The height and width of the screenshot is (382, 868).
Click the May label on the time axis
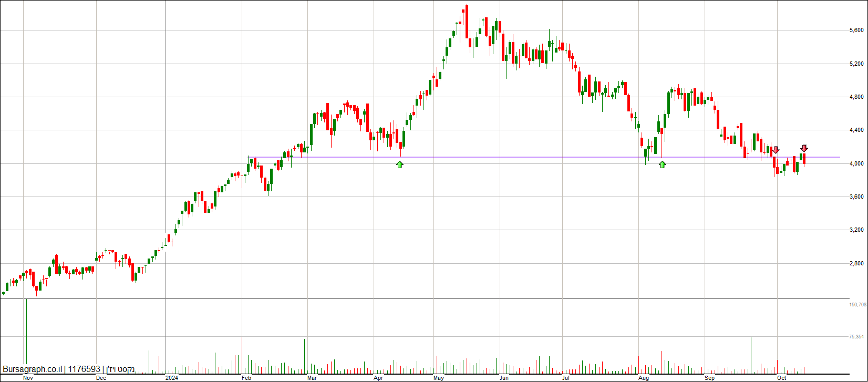[439, 378]
